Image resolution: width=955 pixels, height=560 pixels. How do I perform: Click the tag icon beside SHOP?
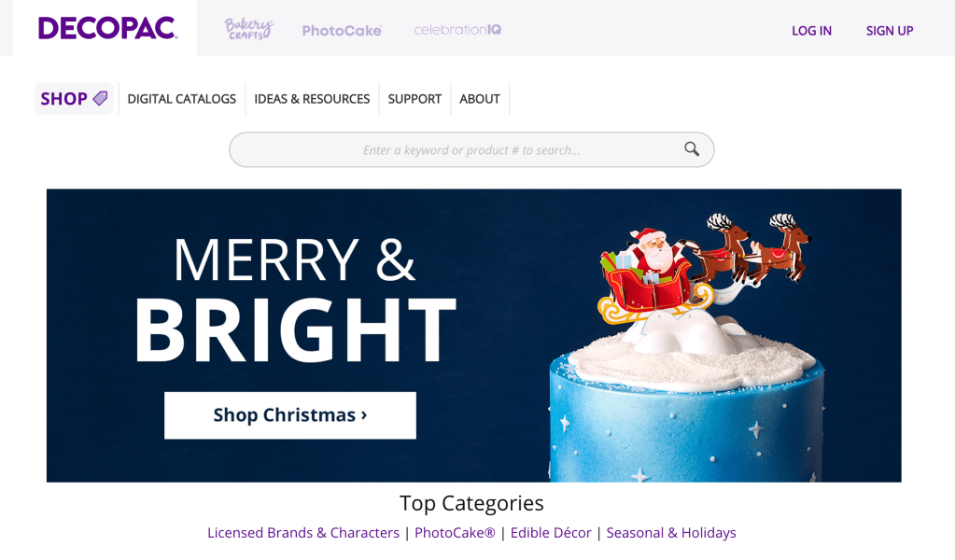click(100, 98)
